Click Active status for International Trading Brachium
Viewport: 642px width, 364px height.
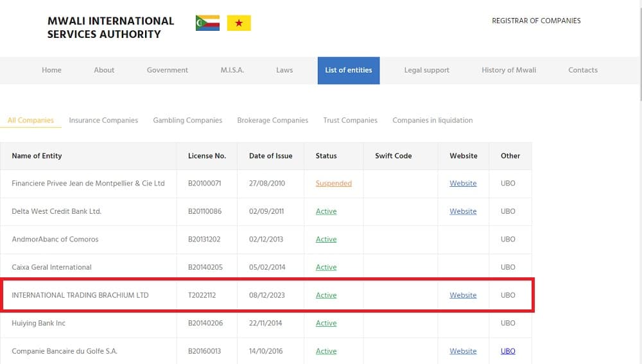tap(326, 295)
